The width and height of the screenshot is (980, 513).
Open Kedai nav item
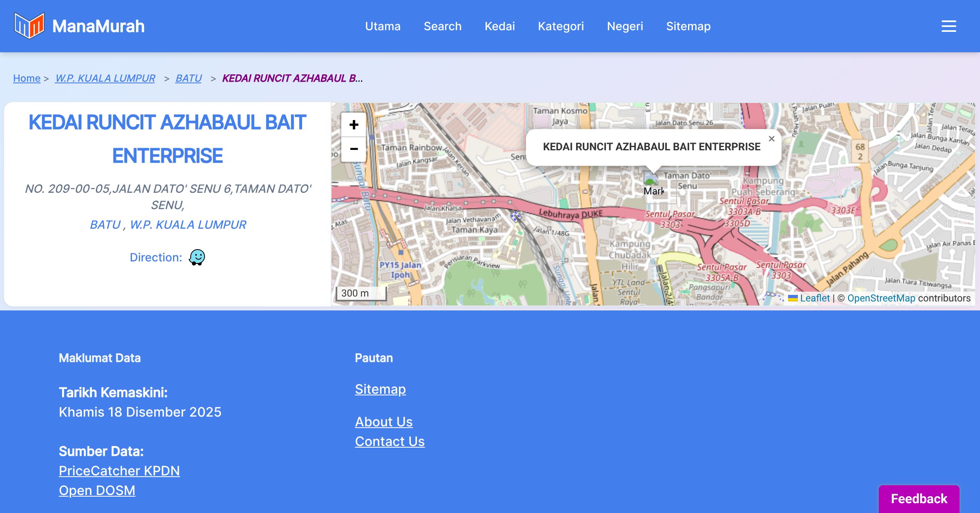(x=499, y=26)
